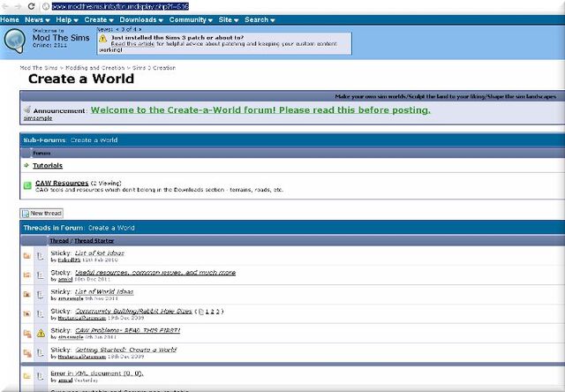
Task: Click document icon for Community Building/Rabbit Hole Sizes
Action: tap(41, 313)
